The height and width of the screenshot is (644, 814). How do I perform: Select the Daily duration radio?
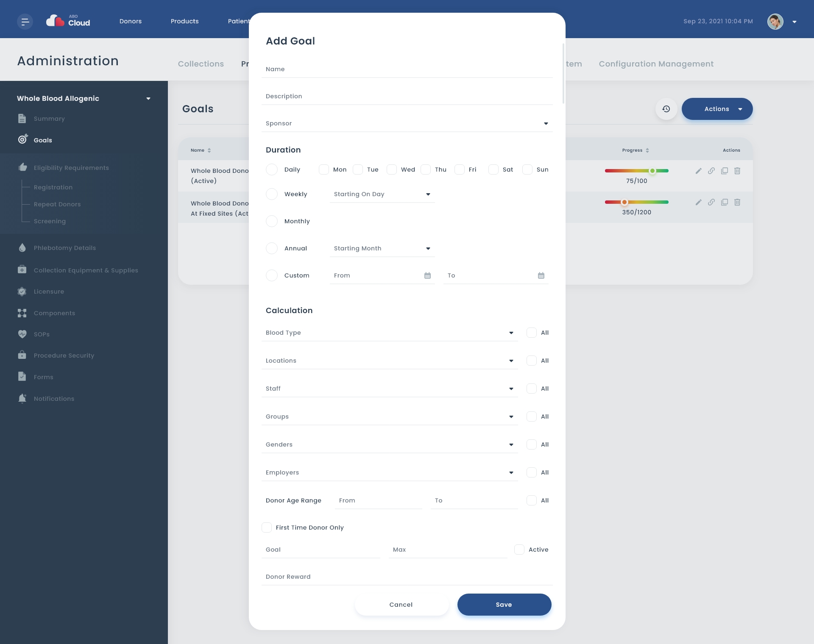click(272, 169)
